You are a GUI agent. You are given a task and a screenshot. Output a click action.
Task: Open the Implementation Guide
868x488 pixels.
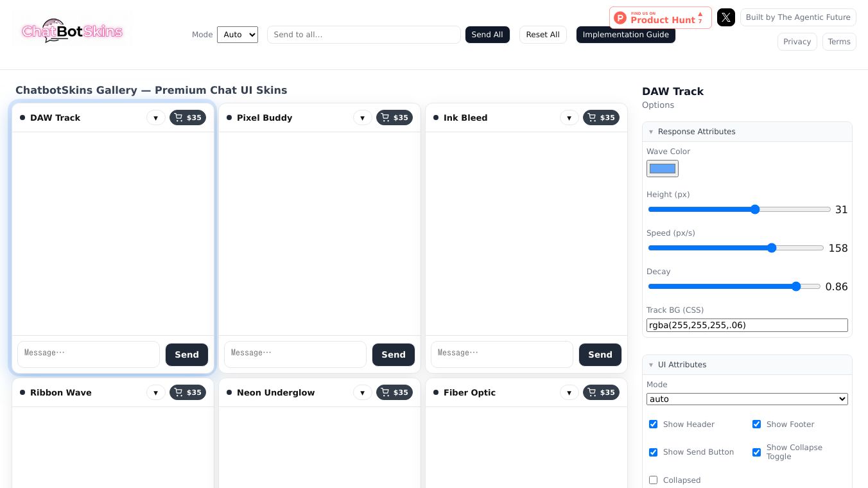626,35
